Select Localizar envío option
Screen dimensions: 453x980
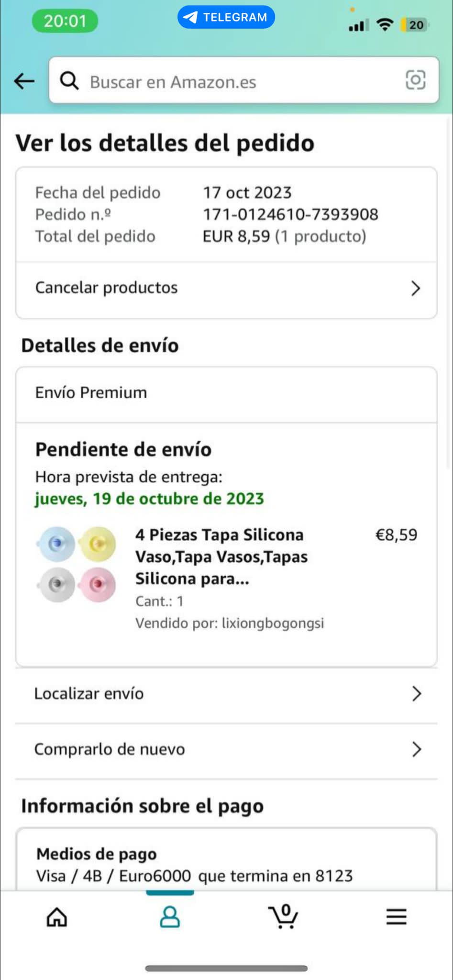(89, 693)
